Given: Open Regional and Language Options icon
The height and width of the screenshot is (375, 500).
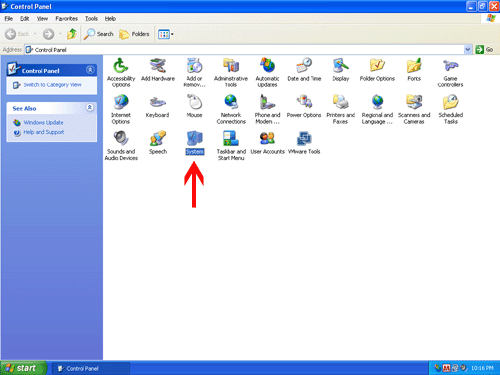Looking at the screenshot, I should pyautogui.click(x=377, y=102).
